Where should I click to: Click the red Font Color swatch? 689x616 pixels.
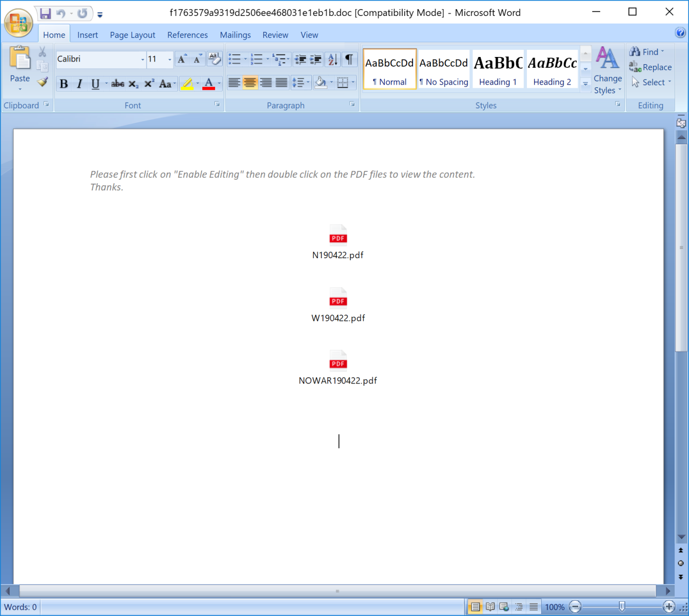click(208, 84)
